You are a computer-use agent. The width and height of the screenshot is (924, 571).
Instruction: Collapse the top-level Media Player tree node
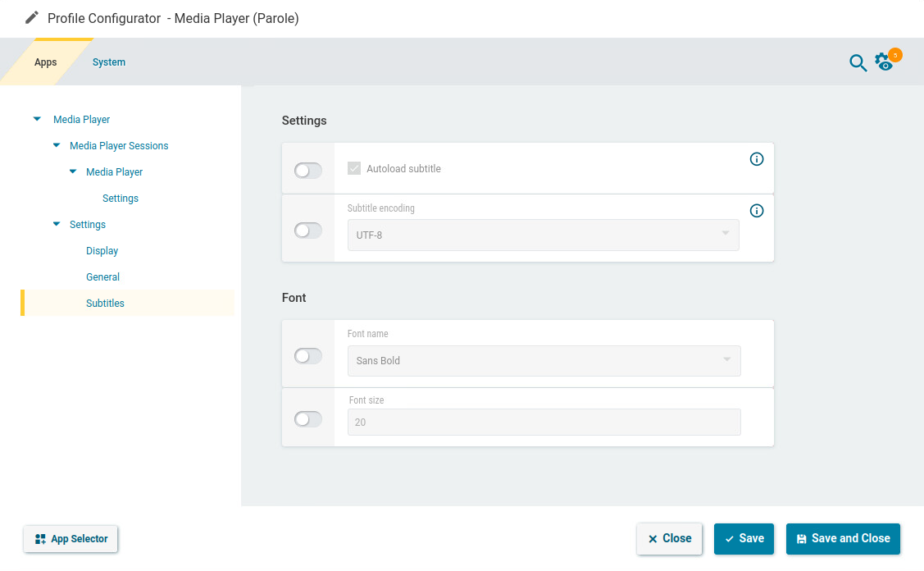(37, 120)
